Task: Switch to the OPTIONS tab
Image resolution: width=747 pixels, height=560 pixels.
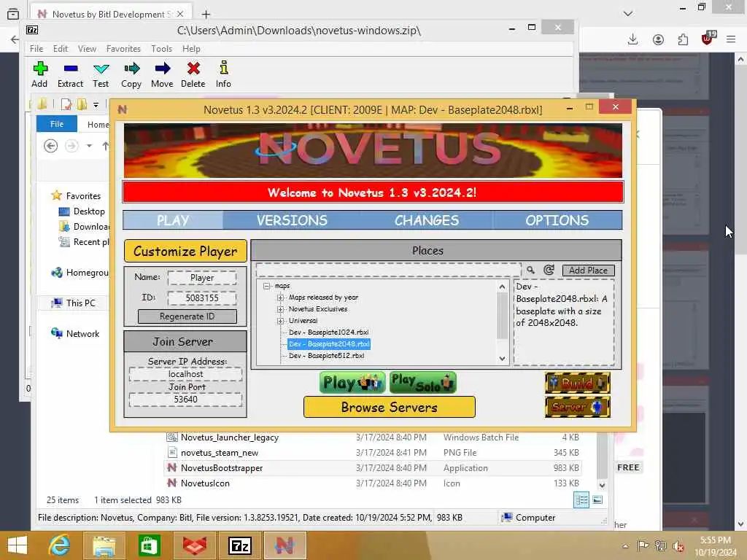Action: pyautogui.click(x=557, y=220)
